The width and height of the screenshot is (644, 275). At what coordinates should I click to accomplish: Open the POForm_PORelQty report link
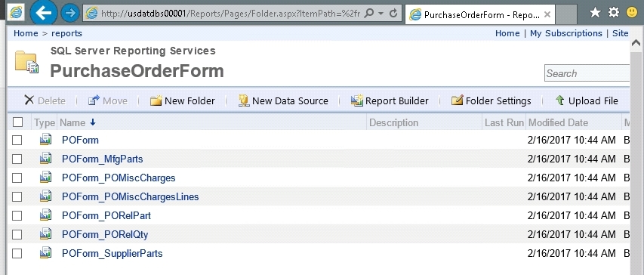coord(105,235)
